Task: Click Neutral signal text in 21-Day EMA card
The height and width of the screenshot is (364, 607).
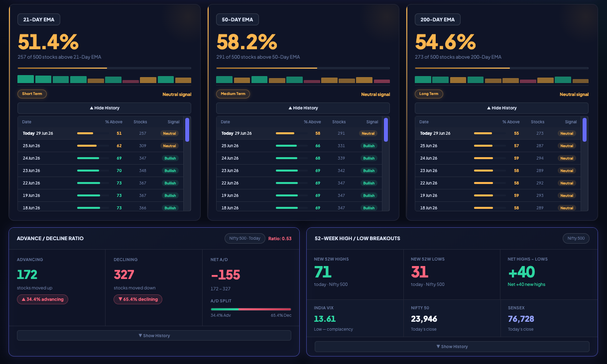Action: pos(177,94)
